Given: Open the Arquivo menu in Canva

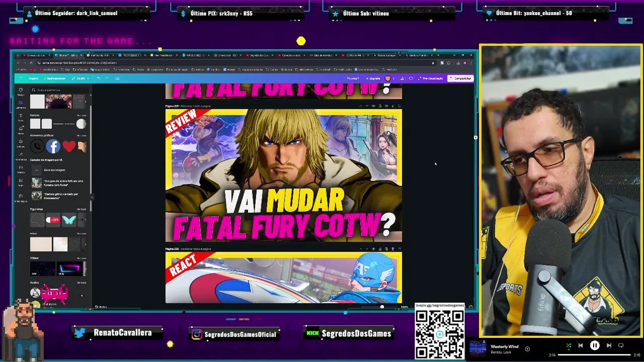Looking at the screenshot, I should coord(34,78).
